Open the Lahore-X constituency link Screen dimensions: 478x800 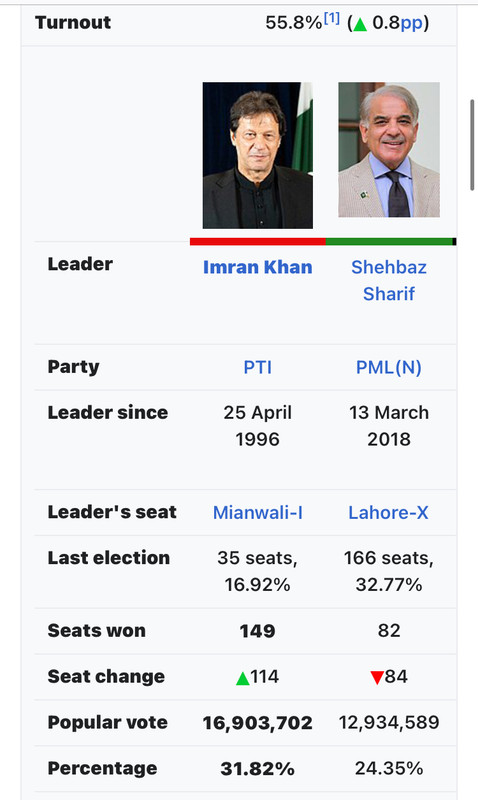[x=388, y=512]
